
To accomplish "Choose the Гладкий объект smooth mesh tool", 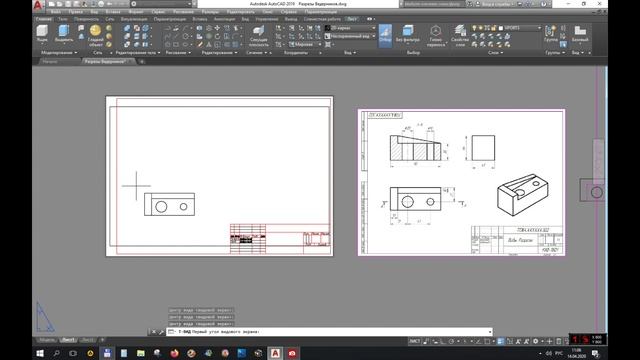I will pyautogui.click(x=96, y=35).
